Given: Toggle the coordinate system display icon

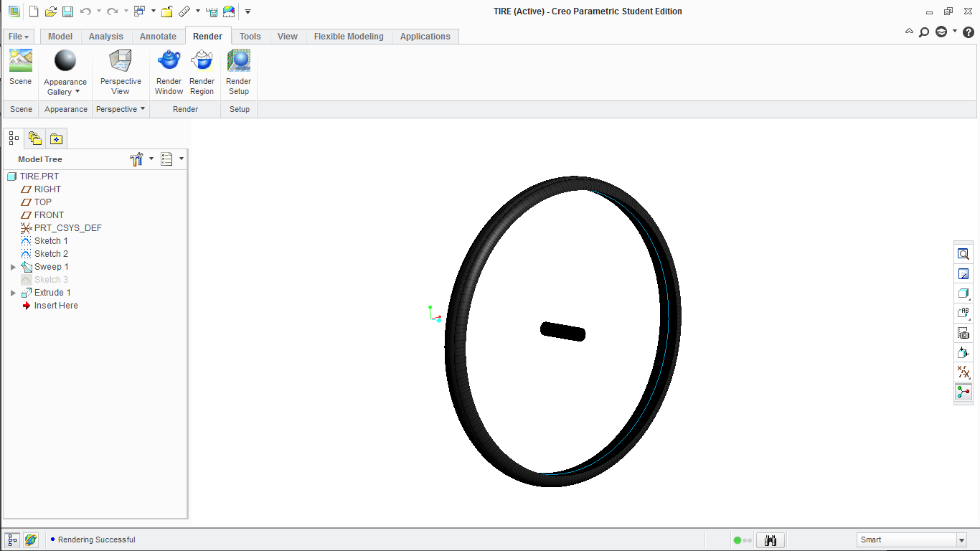Looking at the screenshot, I should point(963,392).
